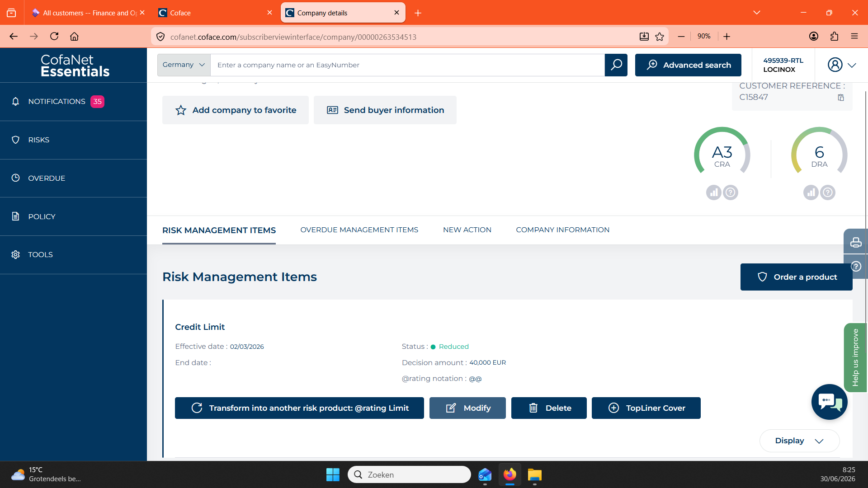This screenshot has width=868, height=488.
Task: Open the Policy section in sidebar
Action: 73,216
